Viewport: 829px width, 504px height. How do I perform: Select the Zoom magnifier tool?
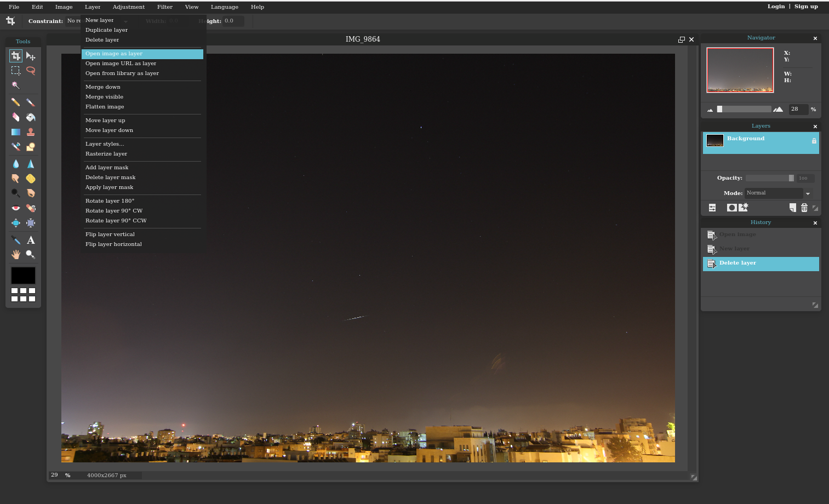pyautogui.click(x=31, y=255)
